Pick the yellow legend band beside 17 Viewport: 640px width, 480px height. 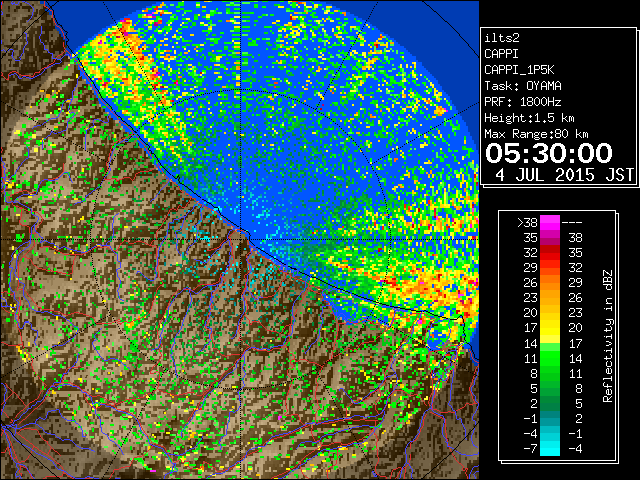(550, 328)
